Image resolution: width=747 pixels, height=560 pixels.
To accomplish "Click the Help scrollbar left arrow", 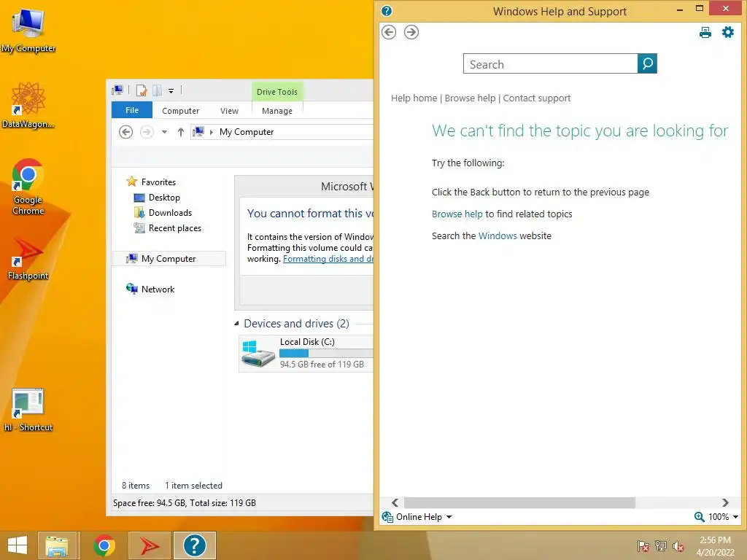I will coord(395,502).
